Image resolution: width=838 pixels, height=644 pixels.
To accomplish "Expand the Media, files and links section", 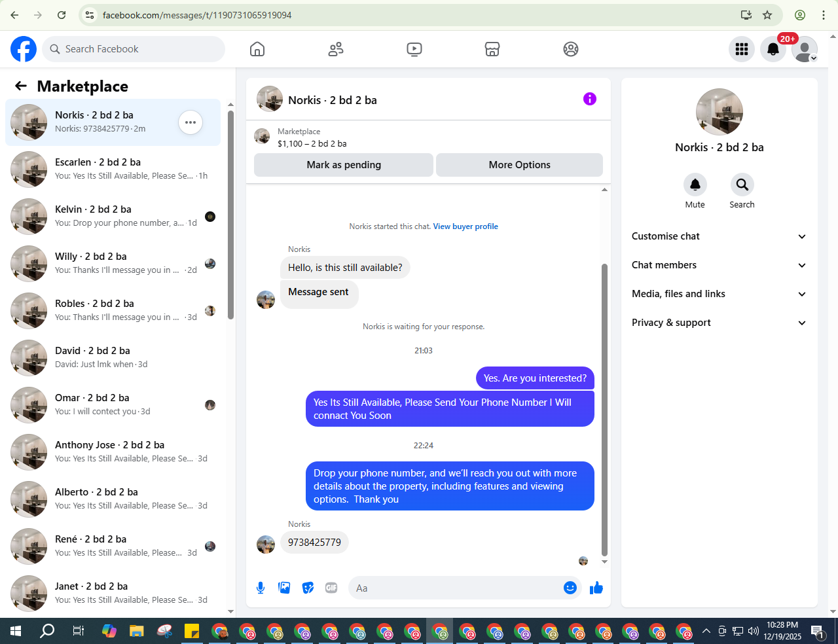I will [719, 294].
